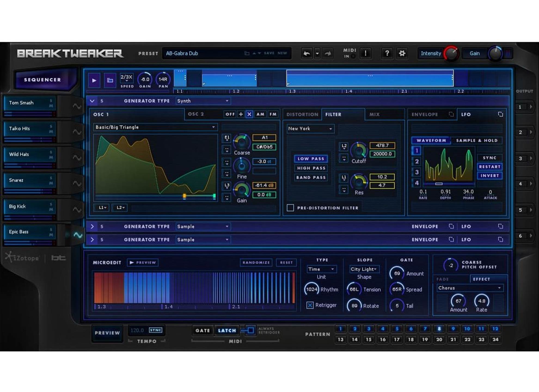Switch to the MIX tab
The image size is (539, 392).
point(374,114)
